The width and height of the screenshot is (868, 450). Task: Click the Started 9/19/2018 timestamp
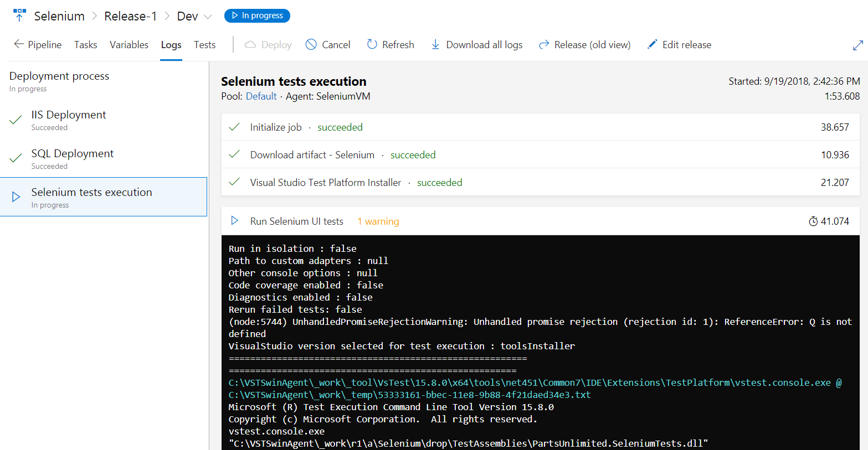tap(794, 81)
